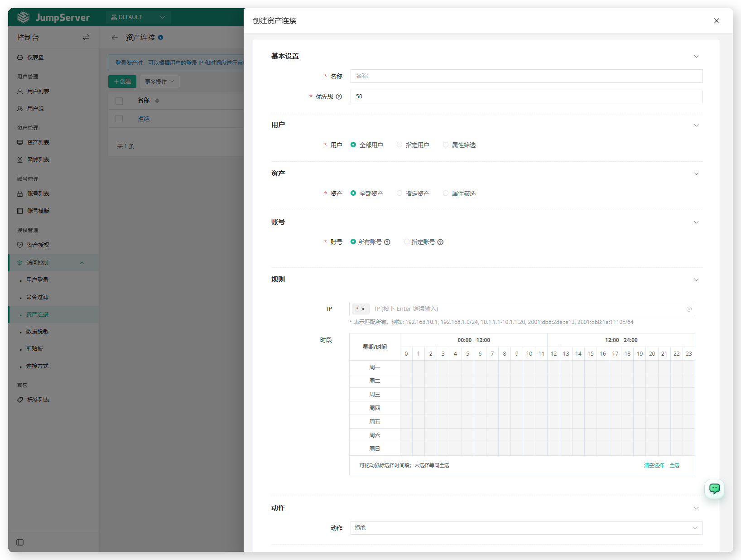
Task: Open 更多操作 dropdown button
Action: coord(159,82)
